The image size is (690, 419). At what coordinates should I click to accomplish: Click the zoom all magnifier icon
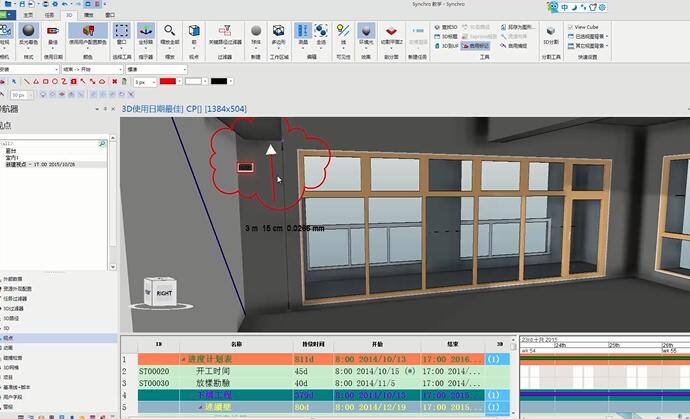[170, 32]
